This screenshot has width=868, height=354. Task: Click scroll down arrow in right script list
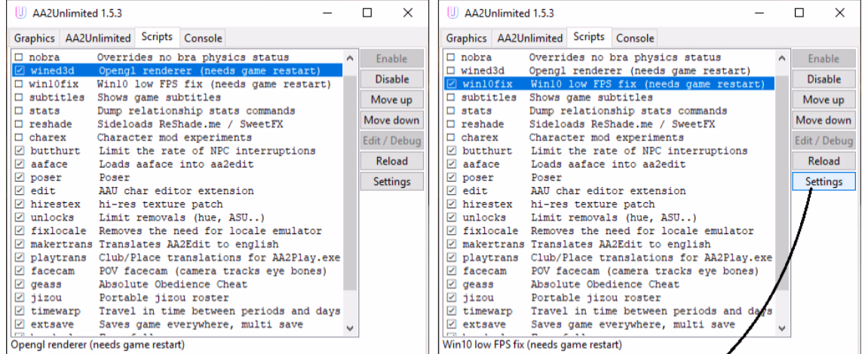click(x=781, y=328)
